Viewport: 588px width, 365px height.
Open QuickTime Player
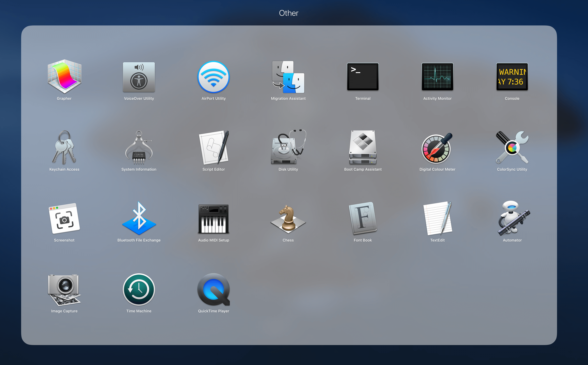[x=213, y=290]
